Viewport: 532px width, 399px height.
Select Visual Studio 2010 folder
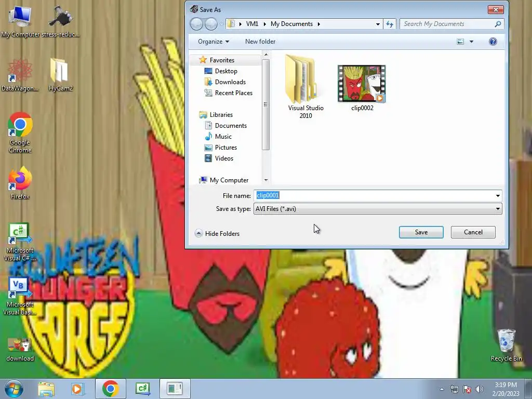point(305,87)
